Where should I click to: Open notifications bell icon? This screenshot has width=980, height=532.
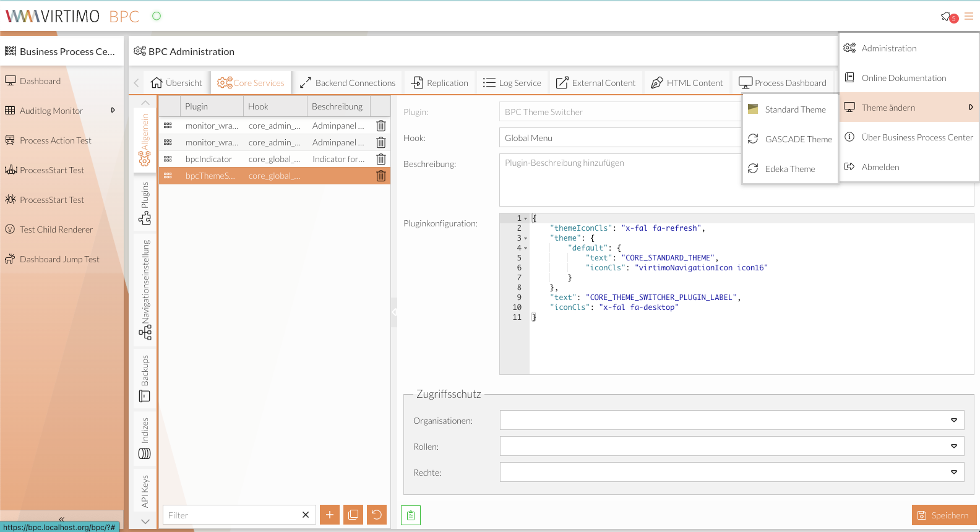tap(946, 17)
